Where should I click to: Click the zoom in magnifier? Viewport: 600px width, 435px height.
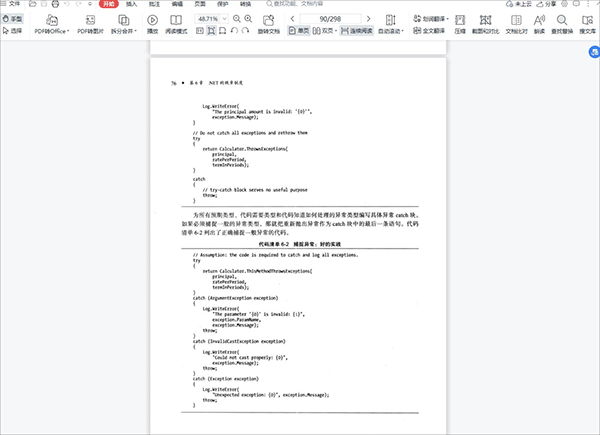(x=248, y=19)
